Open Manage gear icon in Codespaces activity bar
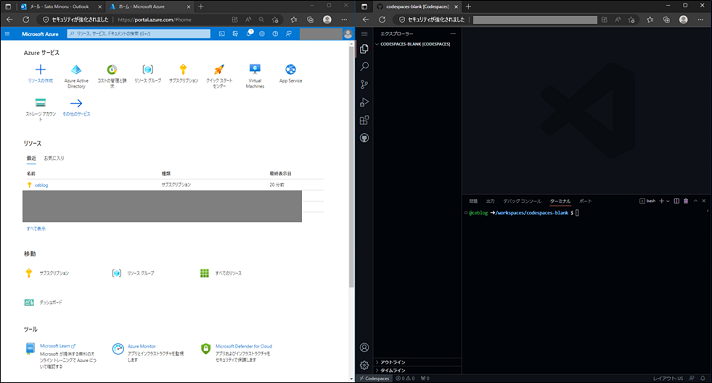This screenshot has height=383, width=712. pyautogui.click(x=364, y=365)
